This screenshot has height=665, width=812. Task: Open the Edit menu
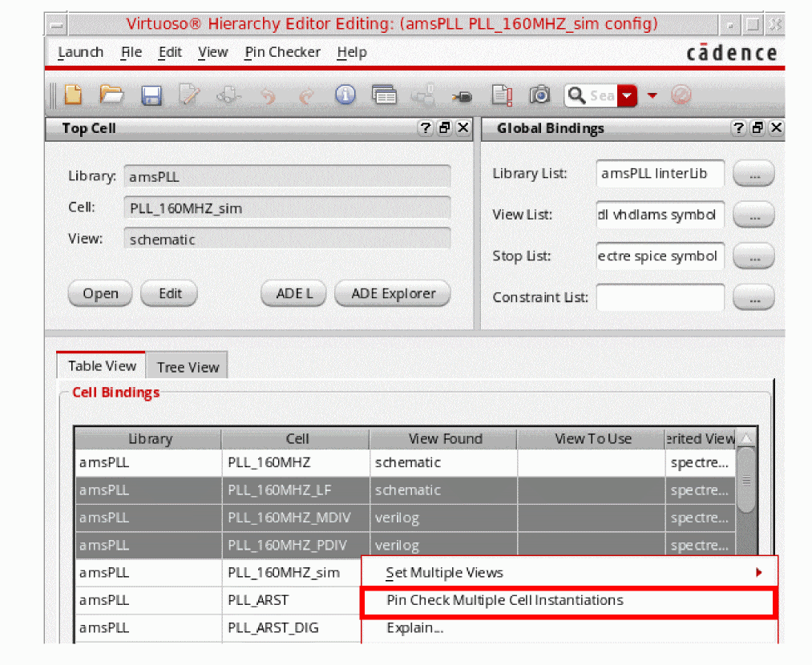click(x=170, y=52)
